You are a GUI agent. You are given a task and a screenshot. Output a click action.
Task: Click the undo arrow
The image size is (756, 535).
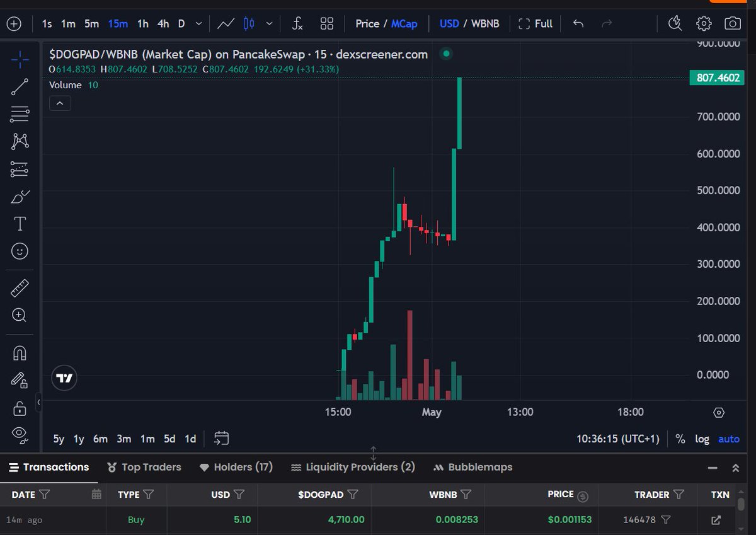578,24
